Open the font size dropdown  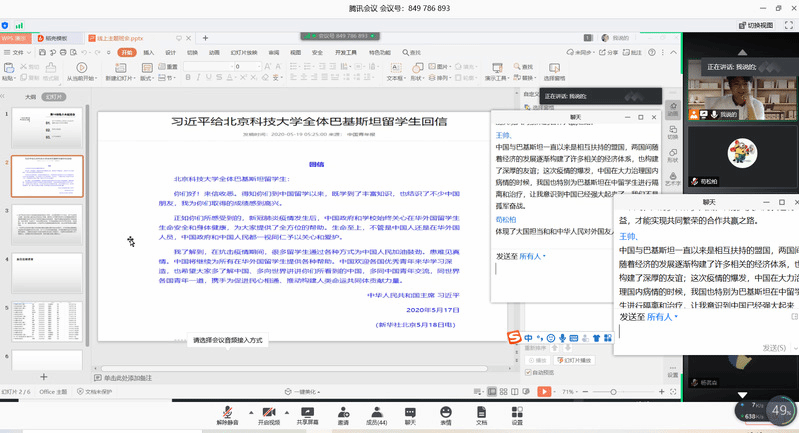pyautogui.click(x=259, y=67)
